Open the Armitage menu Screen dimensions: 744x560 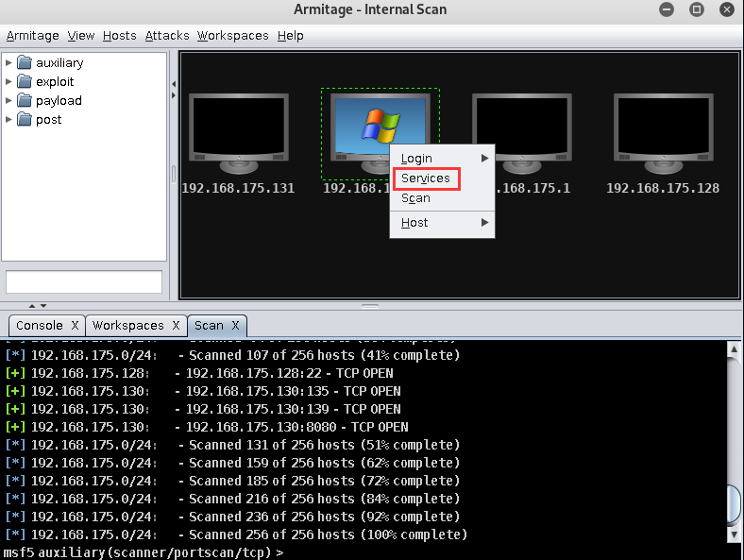33,36
